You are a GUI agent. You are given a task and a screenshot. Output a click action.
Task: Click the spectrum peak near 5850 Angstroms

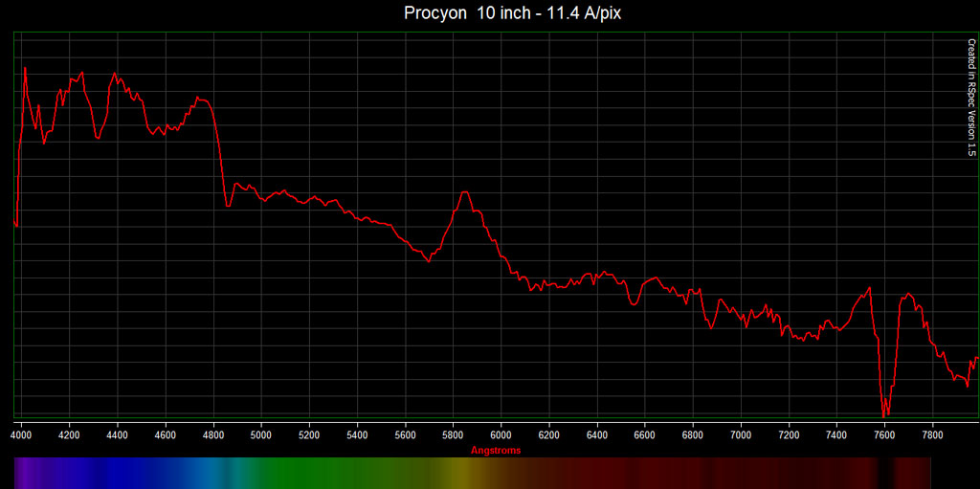pyautogui.click(x=465, y=192)
